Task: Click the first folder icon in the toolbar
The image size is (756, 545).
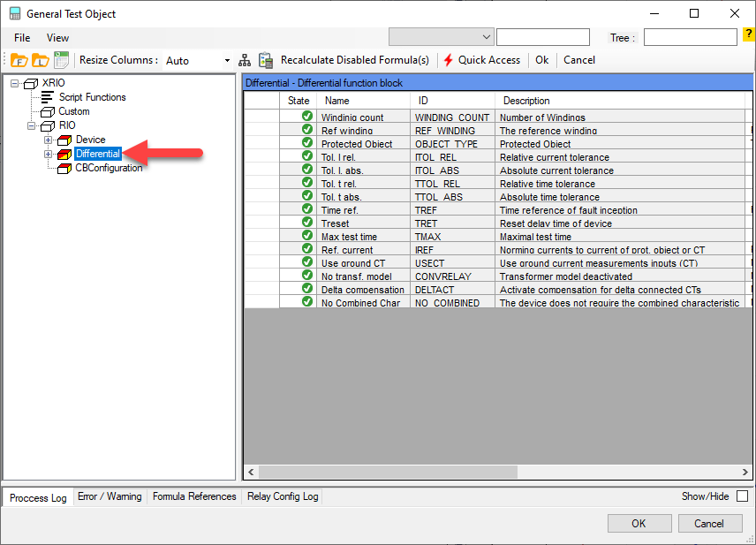Action: coord(19,60)
